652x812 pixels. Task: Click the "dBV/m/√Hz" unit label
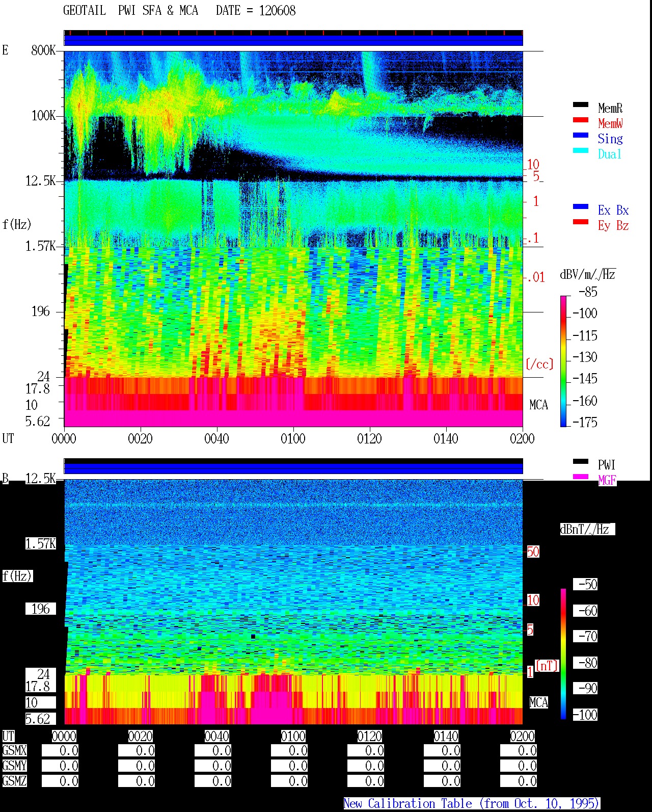coord(588,274)
